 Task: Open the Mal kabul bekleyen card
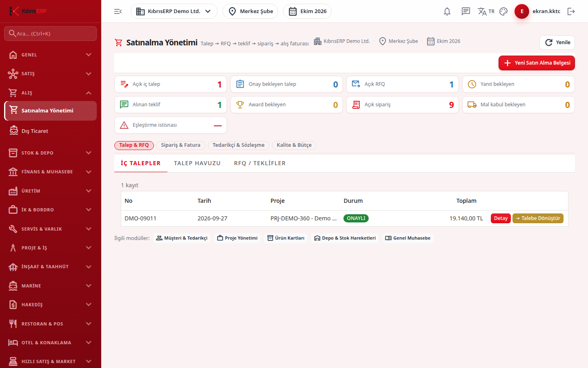click(x=519, y=105)
